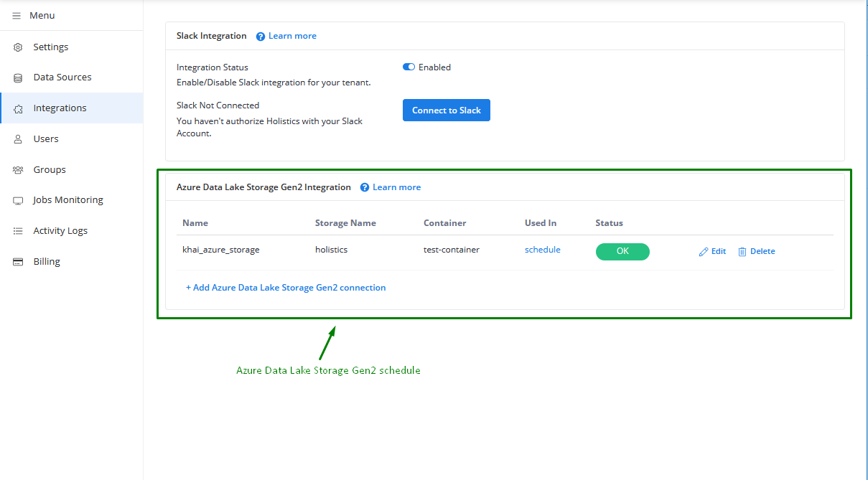This screenshot has width=868, height=480.
Task: Click khai_azure_storage name cell
Action: (x=221, y=250)
